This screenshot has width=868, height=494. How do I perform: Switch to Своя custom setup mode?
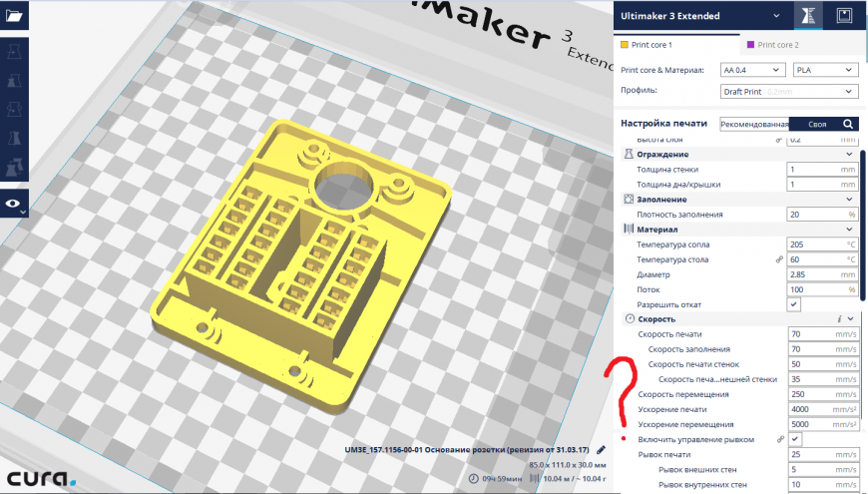pyautogui.click(x=817, y=124)
